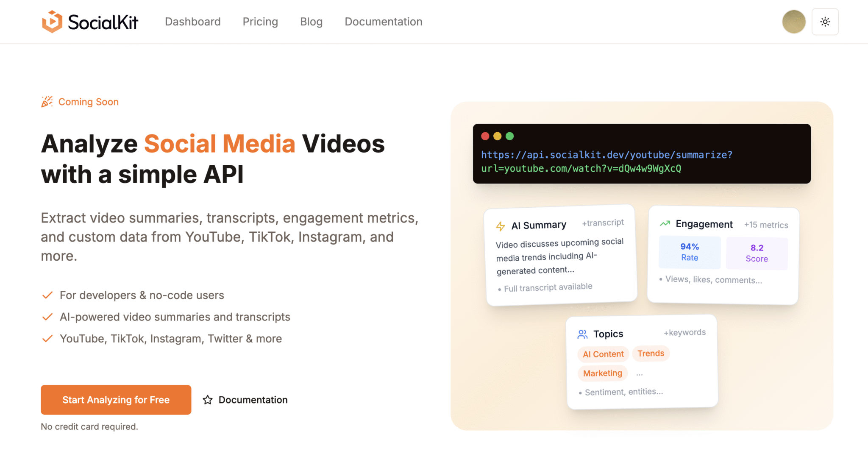The image size is (868, 465).
Task: Go to the Pricing page
Action: (260, 22)
